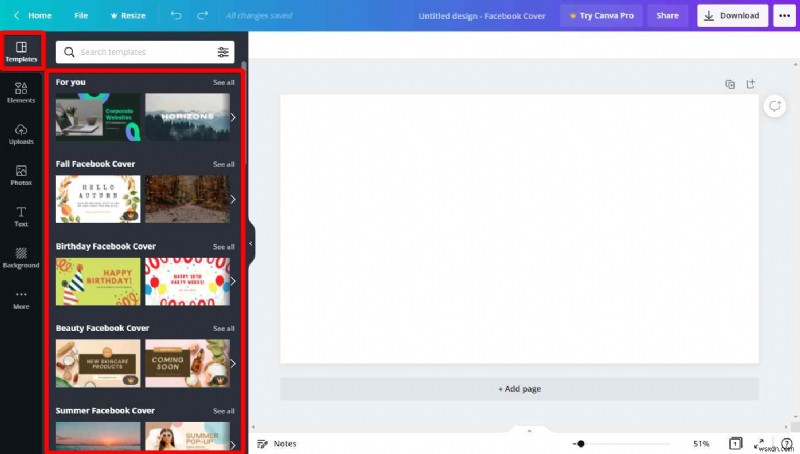Open the Templates sidebar tab
The image size is (800, 454).
pyautogui.click(x=21, y=52)
